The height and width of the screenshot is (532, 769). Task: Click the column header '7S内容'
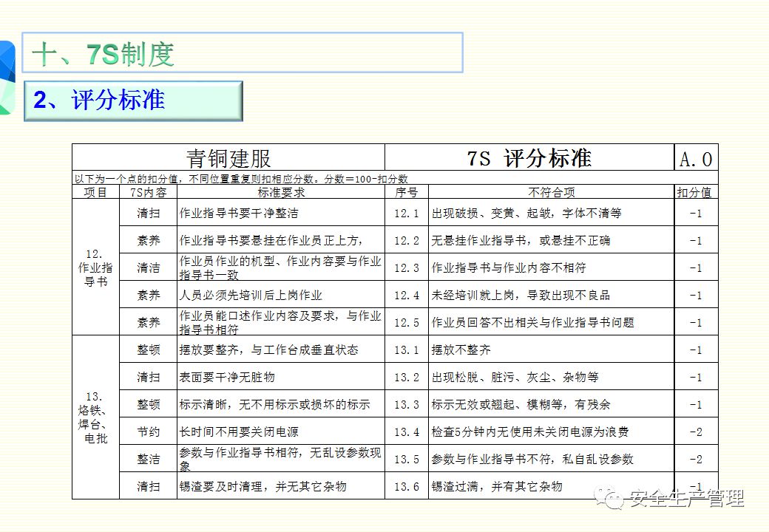click(x=148, y=192)
